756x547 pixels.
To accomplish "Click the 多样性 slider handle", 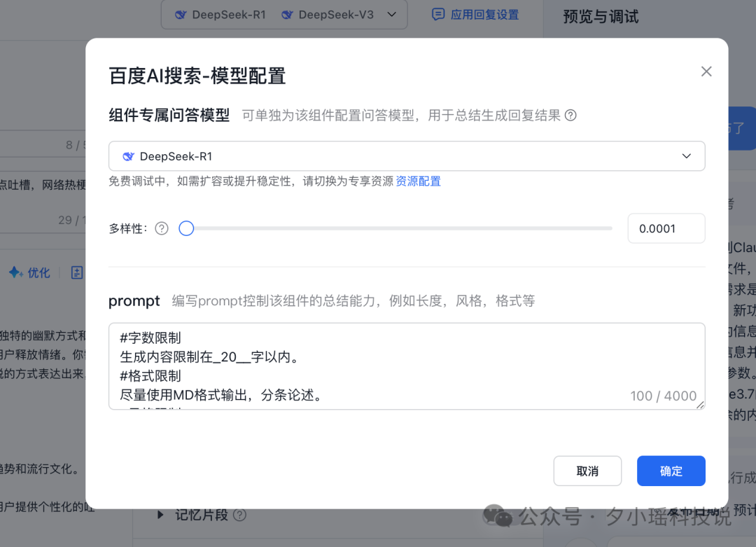I will point(186,228).
